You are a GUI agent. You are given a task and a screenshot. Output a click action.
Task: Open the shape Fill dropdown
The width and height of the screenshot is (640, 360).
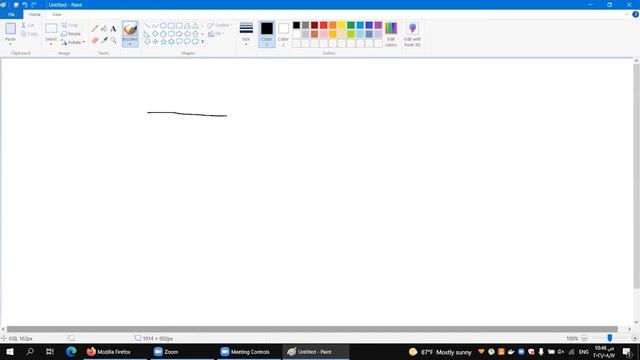(x=216, y=34)
